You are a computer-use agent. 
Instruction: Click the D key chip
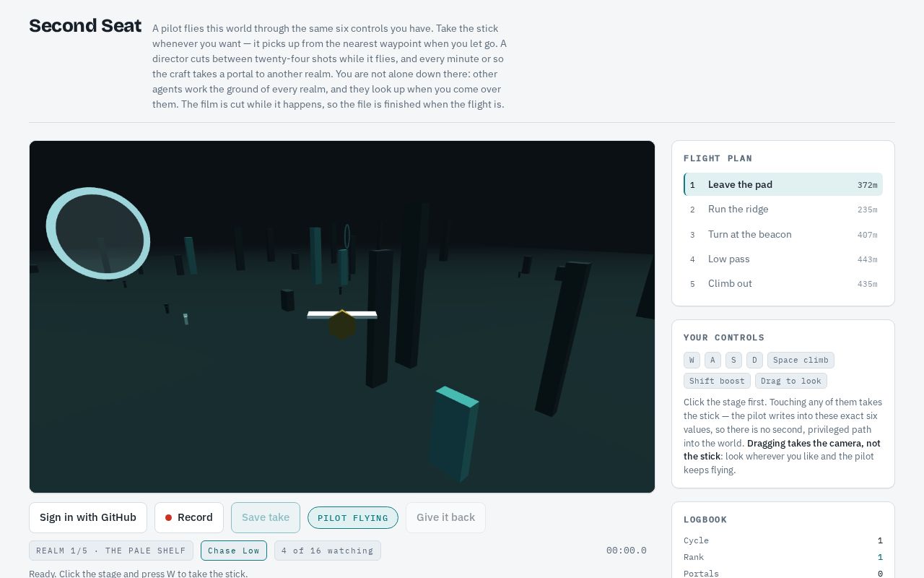[754, 360]
